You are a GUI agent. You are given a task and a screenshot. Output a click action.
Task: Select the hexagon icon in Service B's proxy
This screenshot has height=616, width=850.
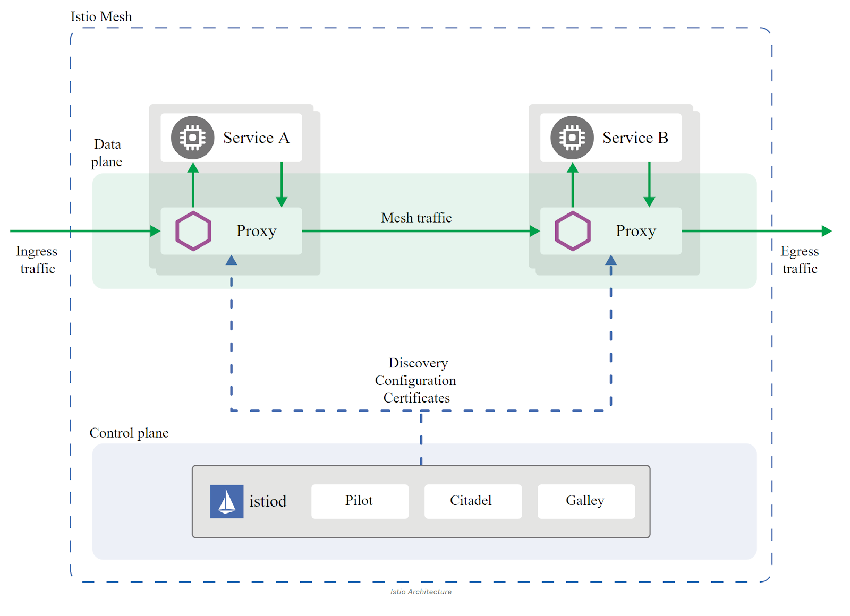click(x=573, y=231)
